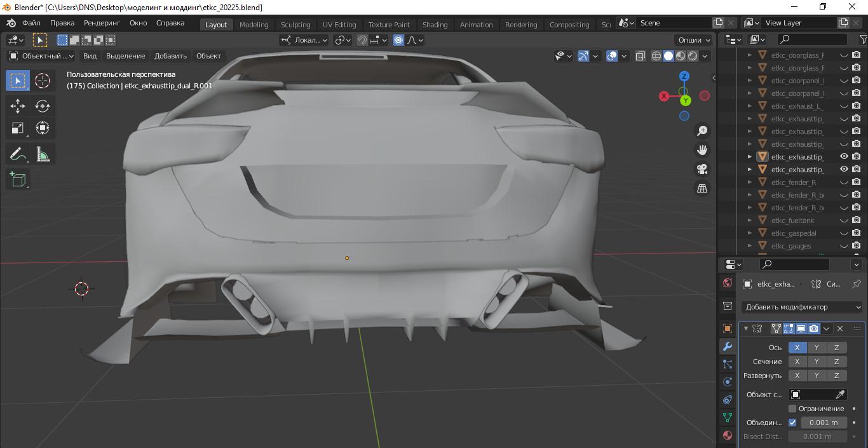Click the Add Cube tool
This screenshot has width=868, height=448.
[x=18, y=179]
